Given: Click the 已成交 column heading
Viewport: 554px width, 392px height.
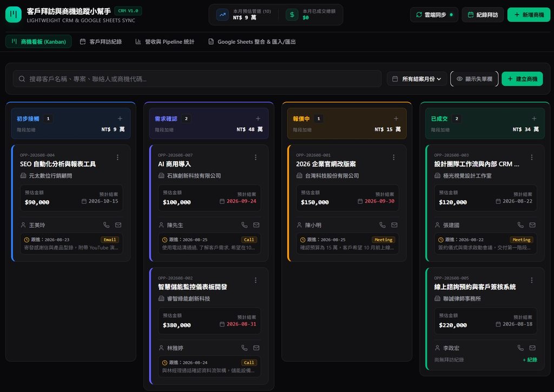Looking at the screenshot, I should pos(439,118).
